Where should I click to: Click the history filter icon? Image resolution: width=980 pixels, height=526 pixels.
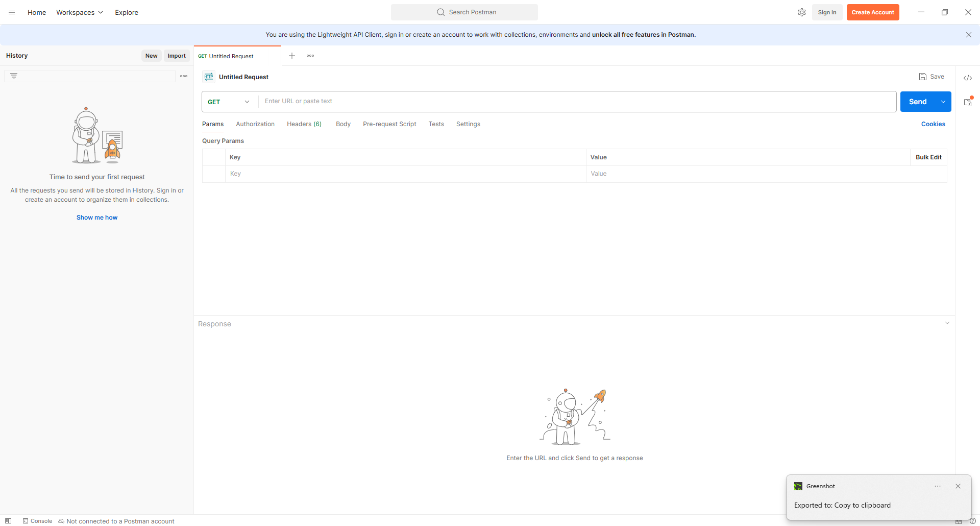pyautogui.click(x=14, y=76)
